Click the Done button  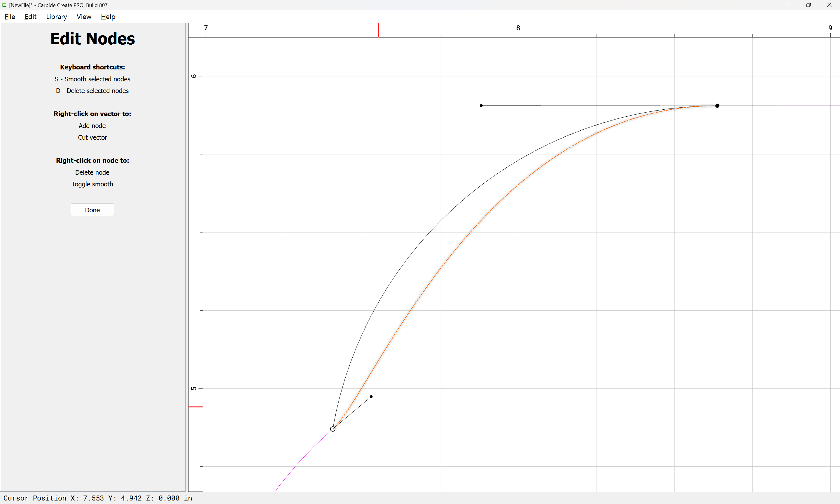click(x=92, y=210)
